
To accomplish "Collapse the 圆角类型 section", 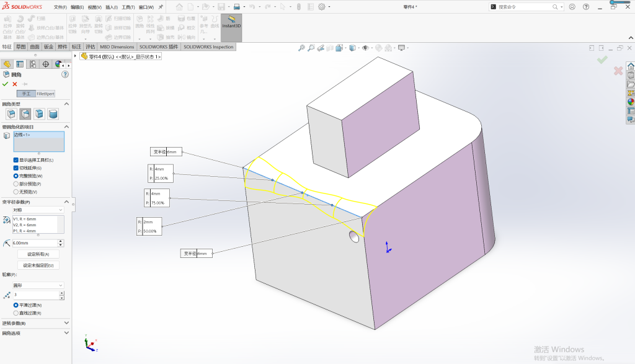I will click(x=66, y=104).
